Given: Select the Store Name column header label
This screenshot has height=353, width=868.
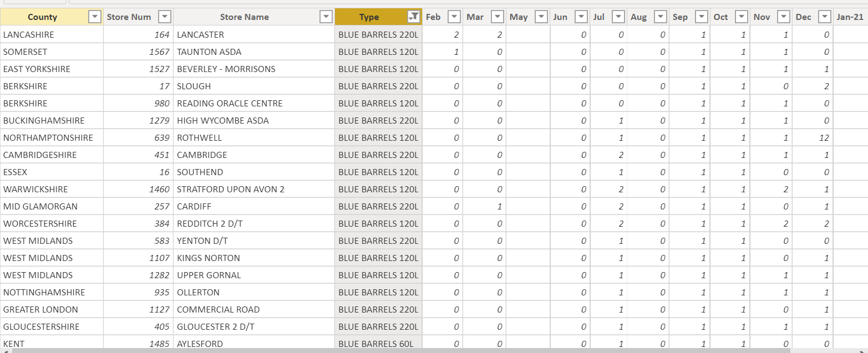Looking at the screenshot, I should coord(244,17).
